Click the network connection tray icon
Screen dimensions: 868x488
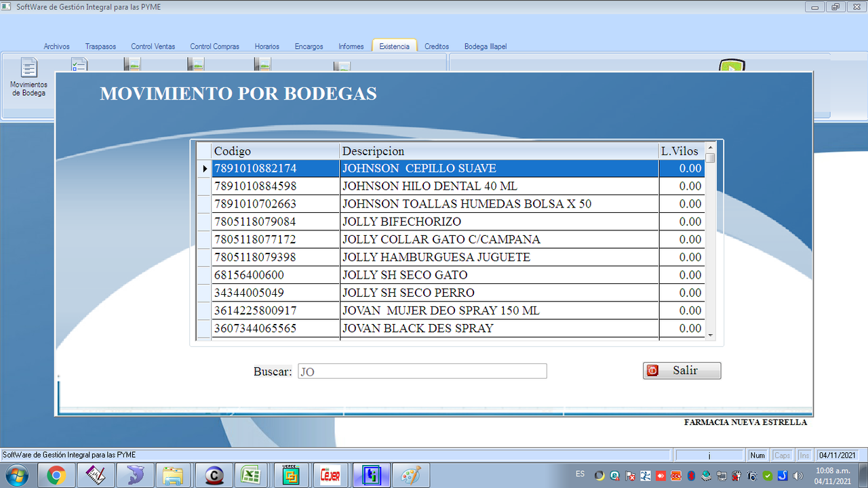pyautogui.click(x=722, y=476)
